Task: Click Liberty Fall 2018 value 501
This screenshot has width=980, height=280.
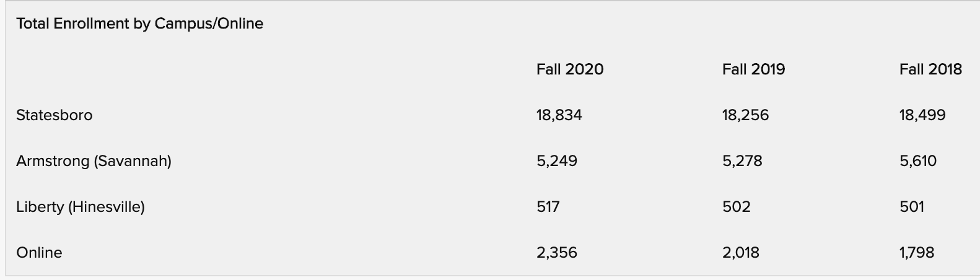Action: (911, 207)
